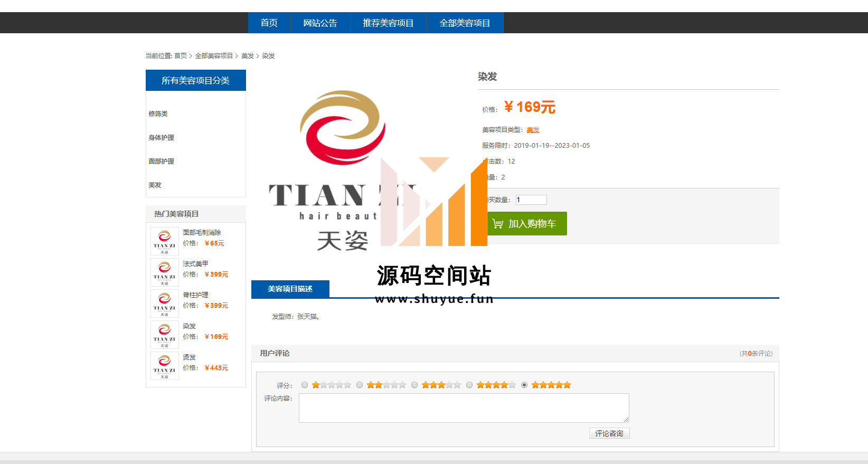Image resolution: width=868 pixels, height=464 pixels.
Task: Click the shopping cart icon
Action: (497, 224)
